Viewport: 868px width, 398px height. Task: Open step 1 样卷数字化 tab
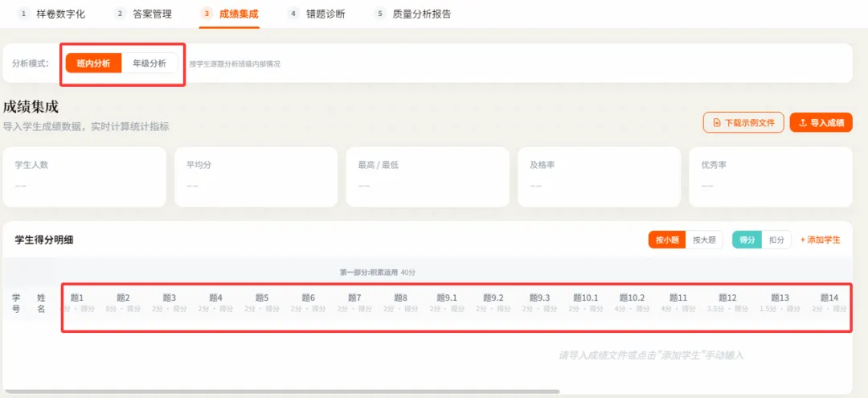coord(51,14)
